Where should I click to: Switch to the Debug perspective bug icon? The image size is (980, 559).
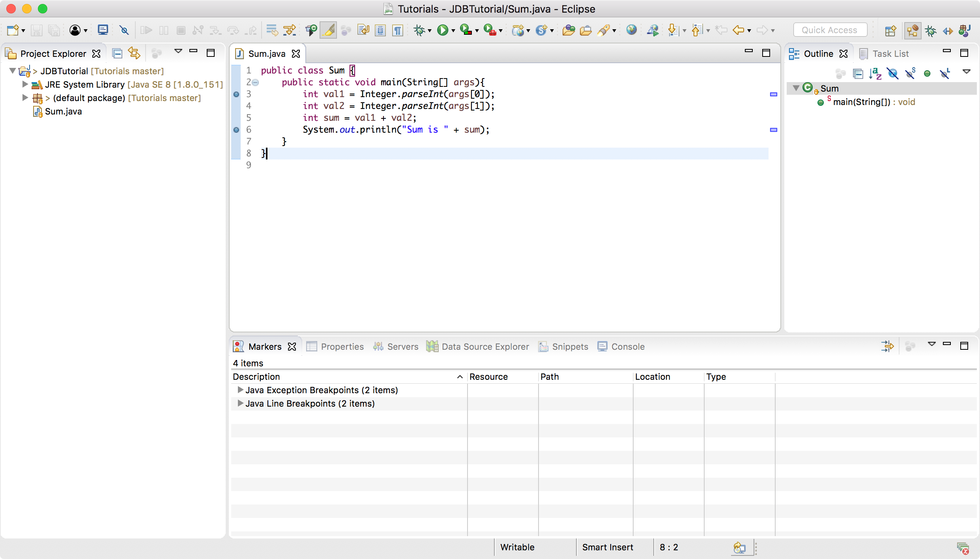(931, 30)
